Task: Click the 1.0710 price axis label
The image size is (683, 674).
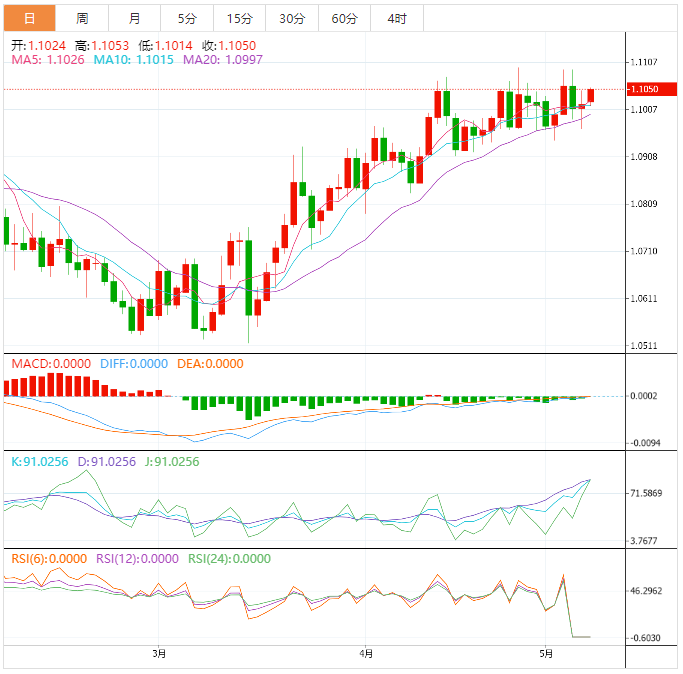Action: click(644, 251)
